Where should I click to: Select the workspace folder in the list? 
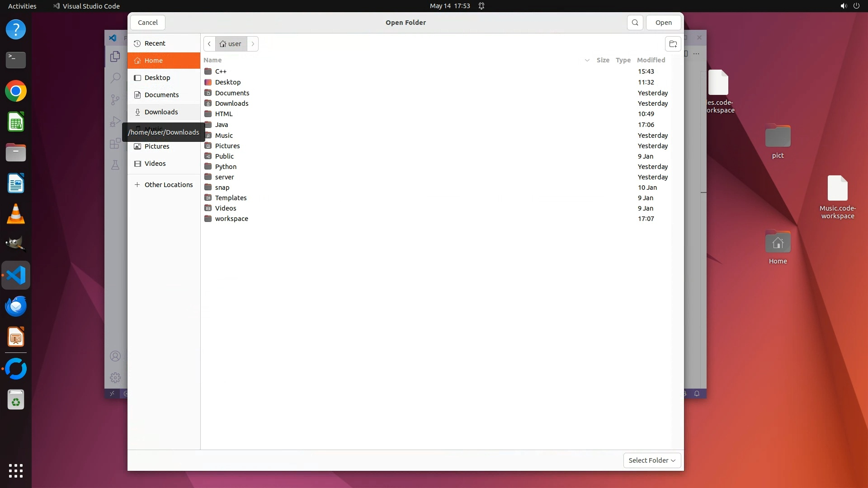pyautogui.click(x=231, y=219)
